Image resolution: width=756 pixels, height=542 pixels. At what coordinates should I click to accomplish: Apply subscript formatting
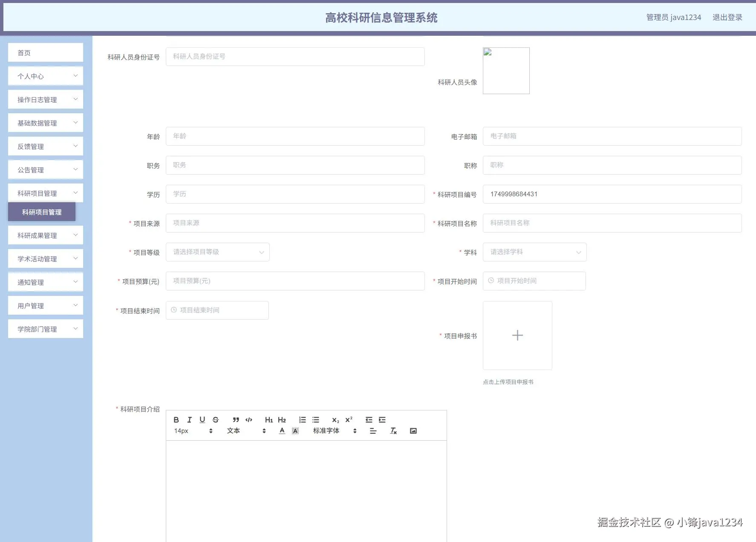click(335, 420)
